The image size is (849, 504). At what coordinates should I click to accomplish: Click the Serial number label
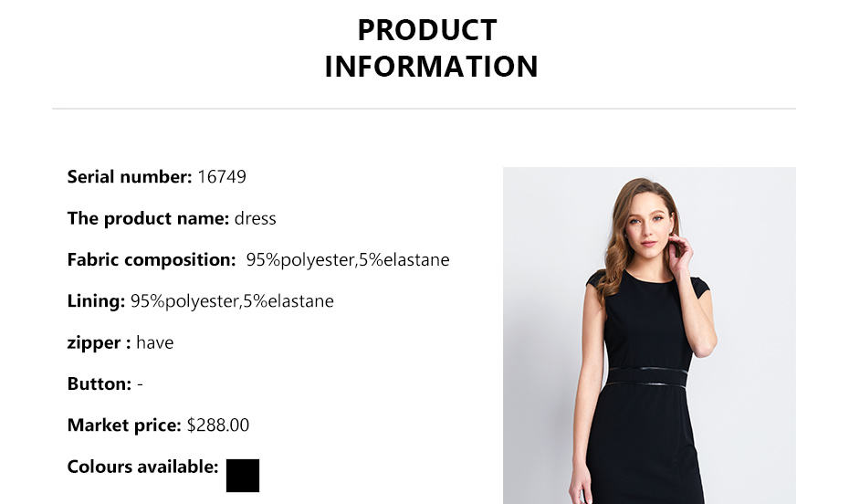(129, 177)
